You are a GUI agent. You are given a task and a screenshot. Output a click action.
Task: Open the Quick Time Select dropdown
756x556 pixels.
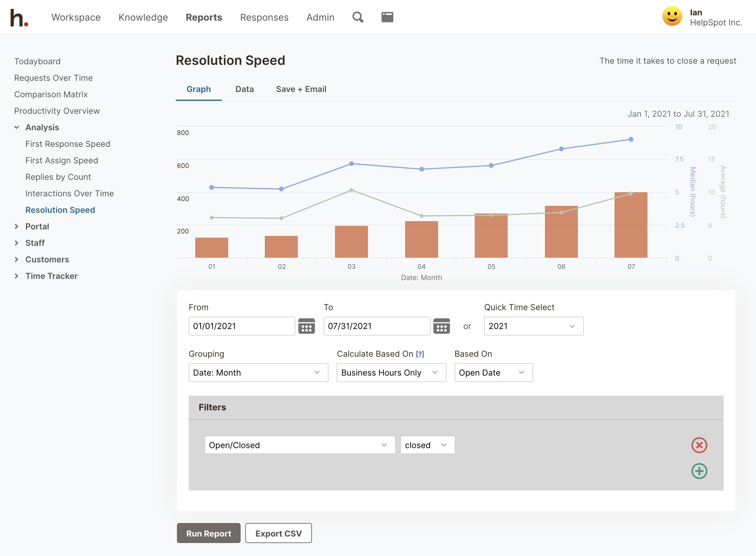tap(533, 326)
